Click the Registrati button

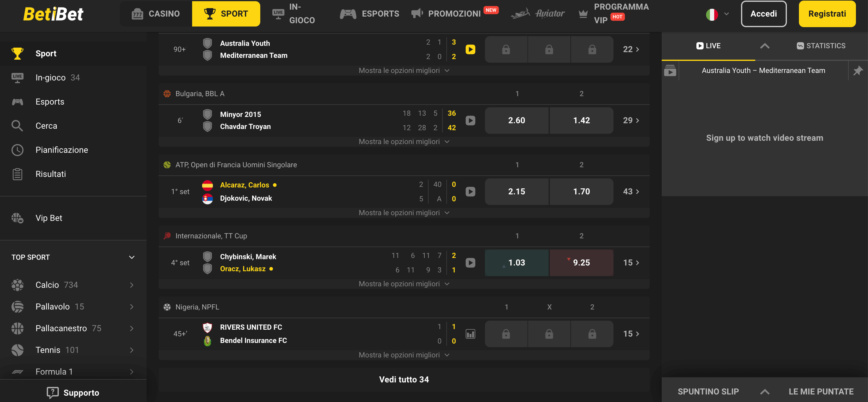827,14
